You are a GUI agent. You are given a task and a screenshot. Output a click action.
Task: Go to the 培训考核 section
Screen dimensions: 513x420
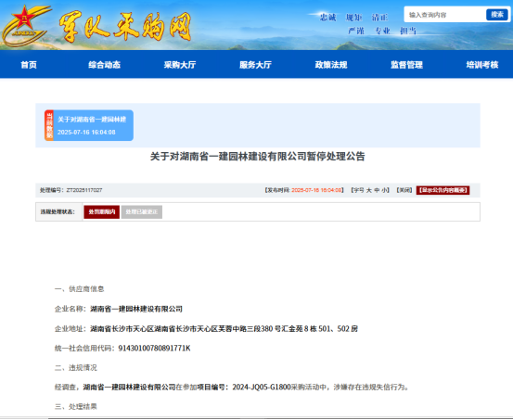pyautogui.click(x=482, y=65)
